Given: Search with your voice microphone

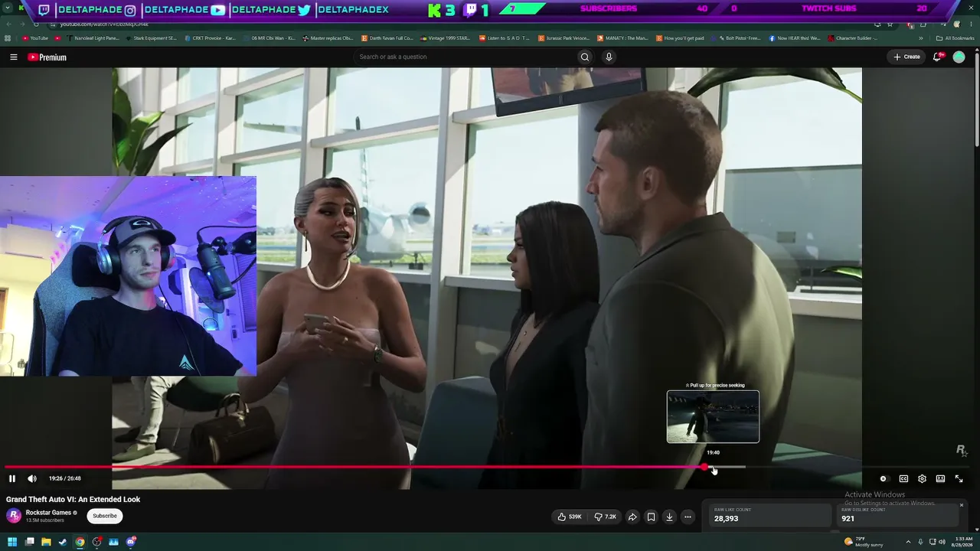Looking at the screenshot, I should (x=609, y=57).
